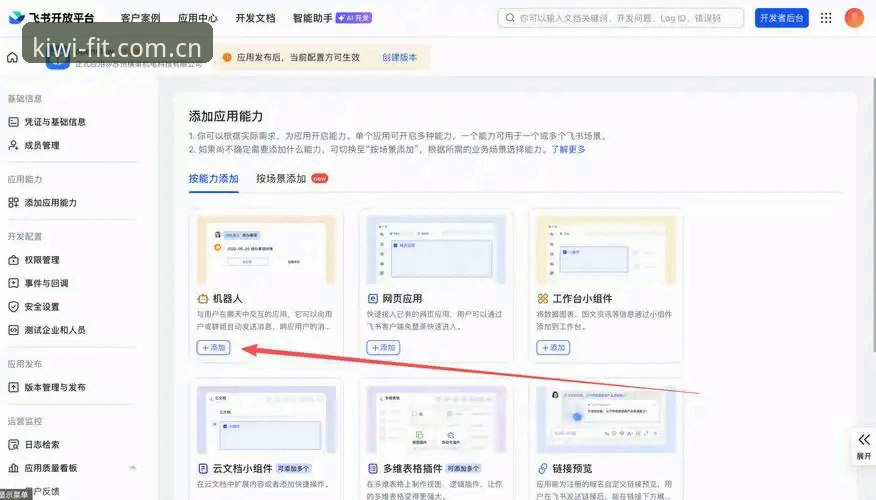Click the 链接预览 preview thumbnail
The height and width of the screenshot is (500, 876).
coord(606,420)
